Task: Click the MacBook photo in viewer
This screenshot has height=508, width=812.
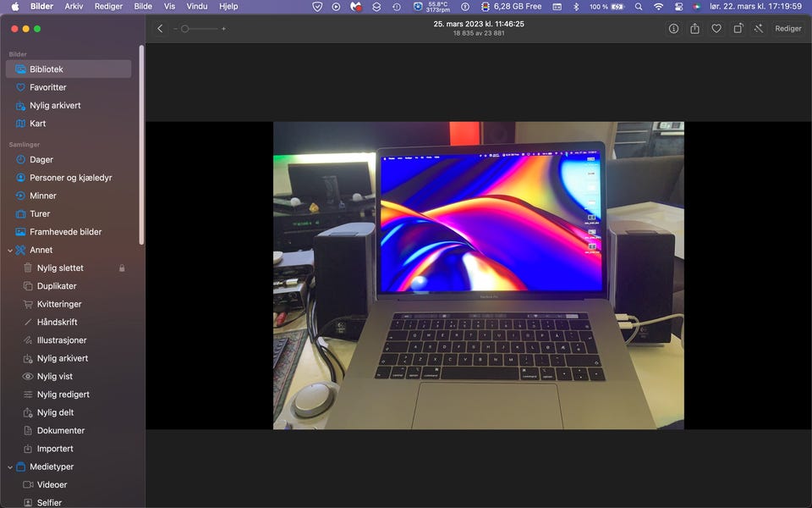Action: coord(478,275)
